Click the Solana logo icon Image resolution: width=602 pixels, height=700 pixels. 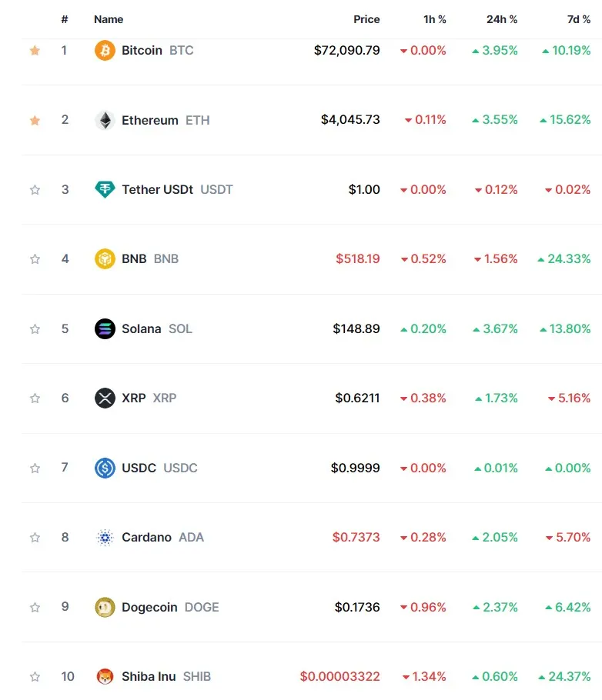point(105,329)
